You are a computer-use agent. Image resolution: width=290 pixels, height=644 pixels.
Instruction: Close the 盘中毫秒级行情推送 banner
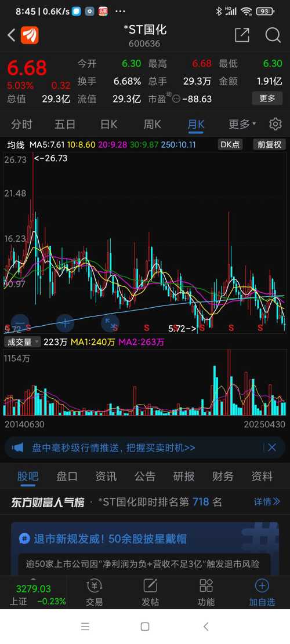[x=272, y=447]
